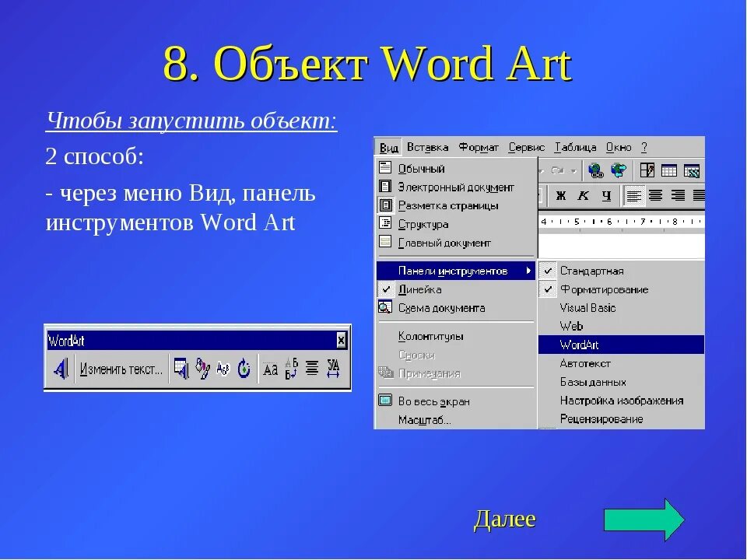
Task: Click the Insert Hyperlink globe icon
Action: coord(595,170)
